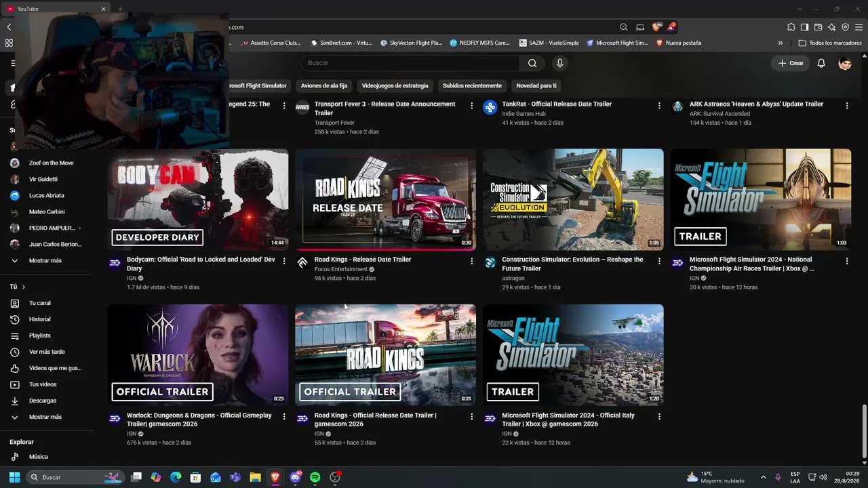Open the browser extensions puzzle icon
The height and width of the screenshot is (488, 868).
point(791,27)
